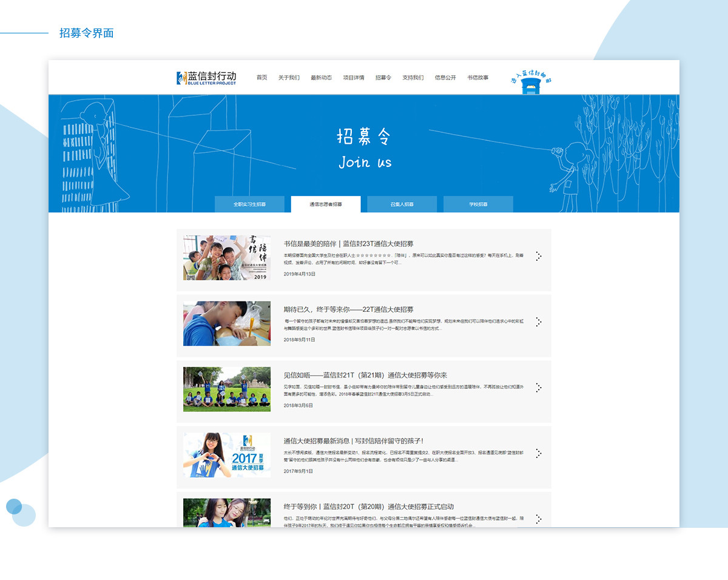Open title 见信如晤——蓝信封21T通信大使招募等你来
728x580 pixels.
[365, 375]
